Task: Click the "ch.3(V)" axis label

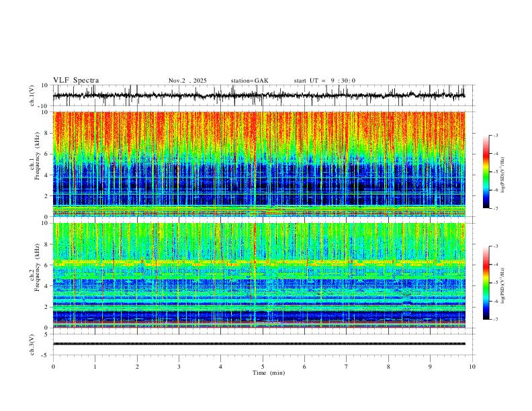Action: [32, 345]
